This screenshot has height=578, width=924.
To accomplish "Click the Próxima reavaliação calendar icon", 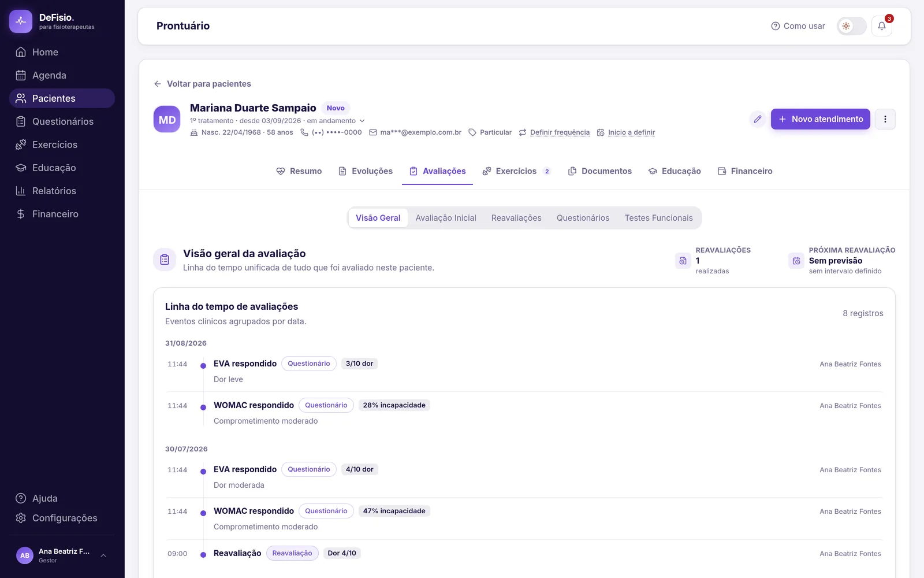I will coord(796,261).
